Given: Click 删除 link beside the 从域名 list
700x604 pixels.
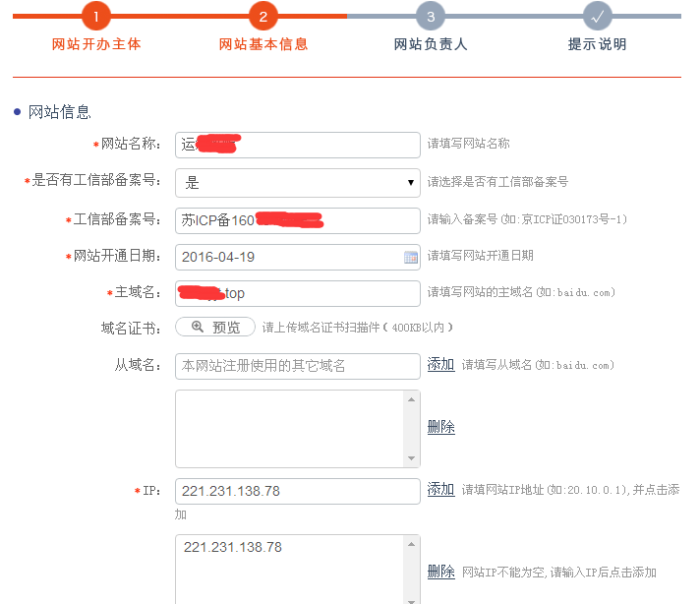Looking at the screenshot, I should point(440,427).
